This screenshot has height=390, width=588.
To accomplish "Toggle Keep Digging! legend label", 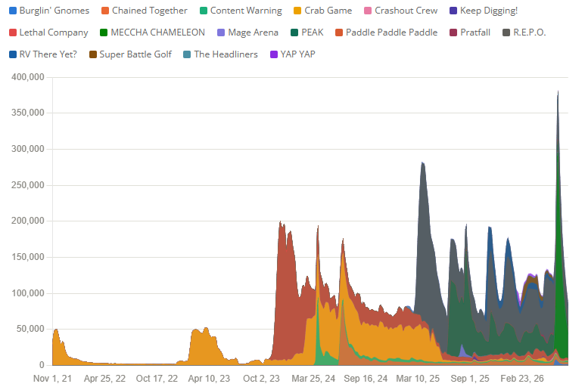I will (489, 11).
